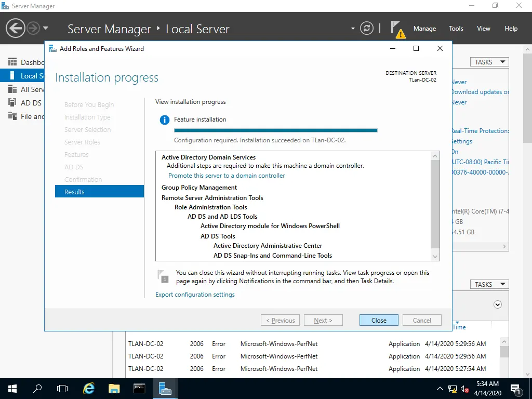
Task: Click Promote this server to a domain controller
Action: coord(227,176)
